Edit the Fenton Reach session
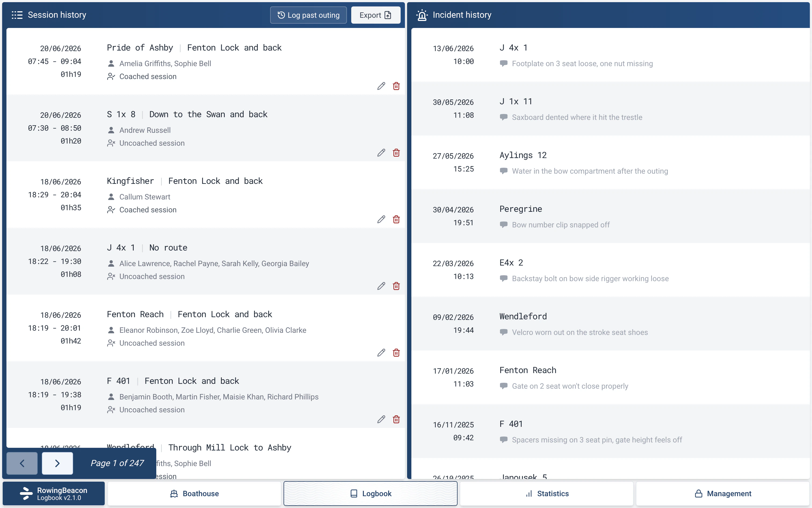The height and width of the screenshot is (508, 812). [381, 352]
